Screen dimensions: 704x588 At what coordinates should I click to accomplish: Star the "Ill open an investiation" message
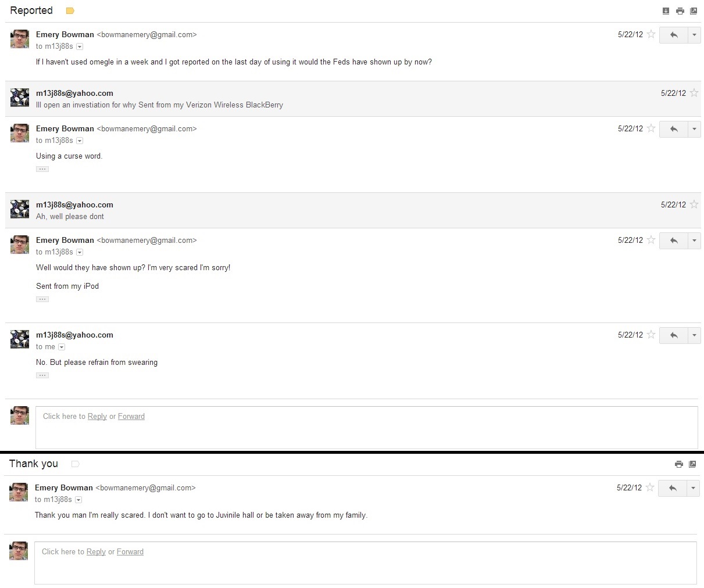coord(694,93)
